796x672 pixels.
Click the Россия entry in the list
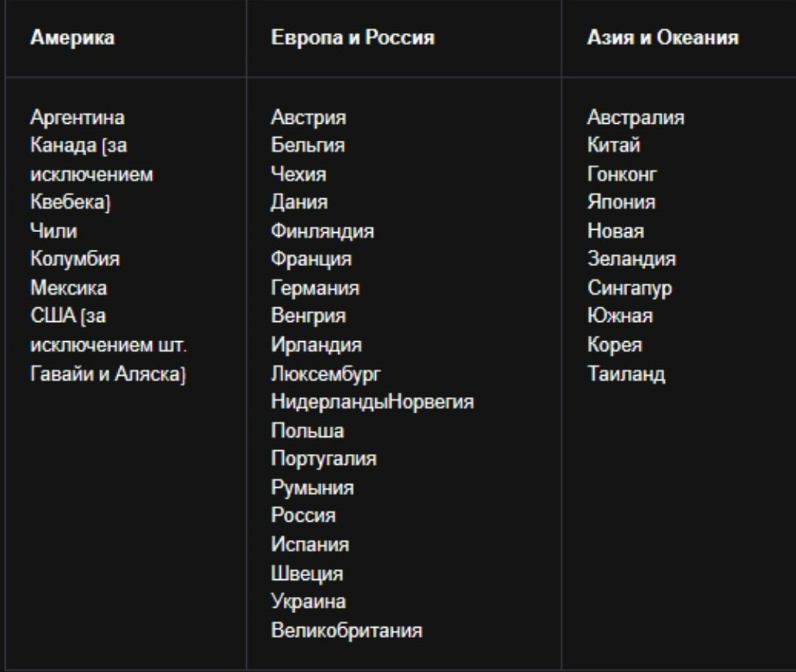click(303, 516)
